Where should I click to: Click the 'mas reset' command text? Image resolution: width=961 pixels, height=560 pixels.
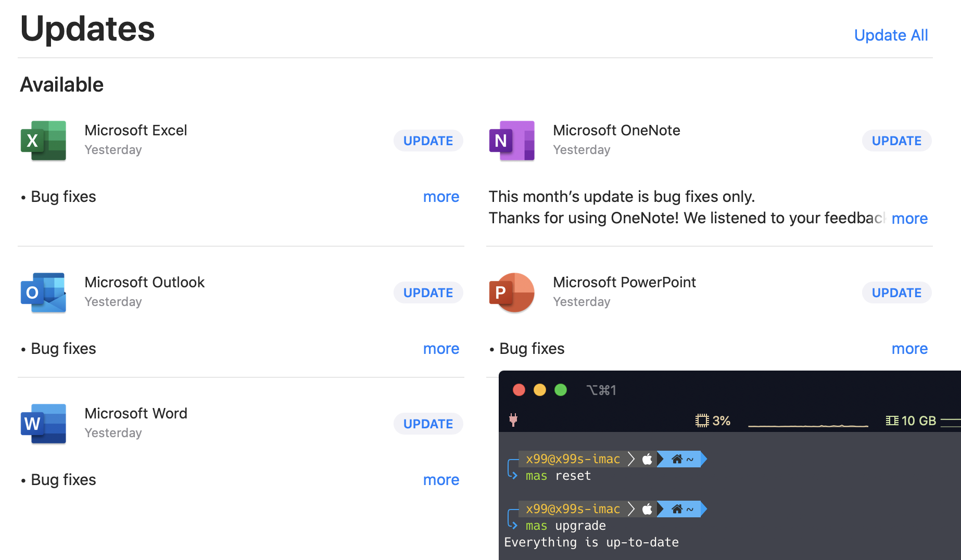pyautogui.click(x=558, y=476)
